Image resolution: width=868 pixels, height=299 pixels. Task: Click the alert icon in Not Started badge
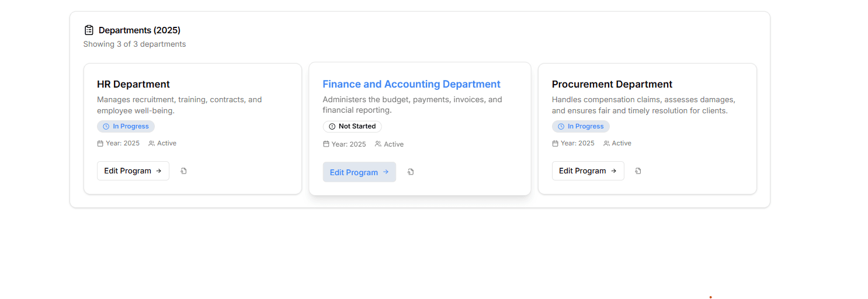[332, 126]
